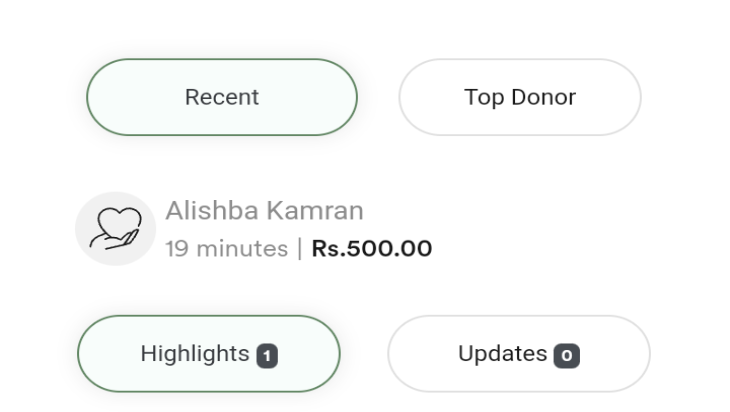The height and width of the screenshot is (412, 730).
Task: Toggle donor list to Recent
Action: coord(221,97)
